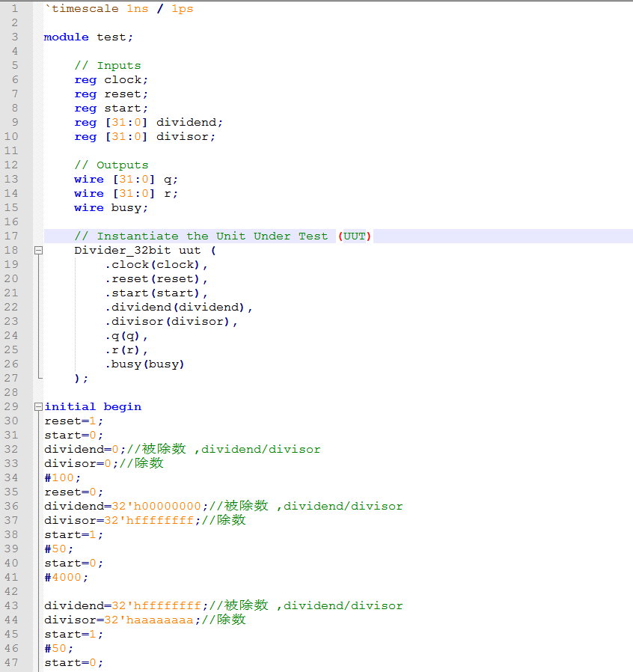Click the '// Inputs' comment

[x=107, y=65]
